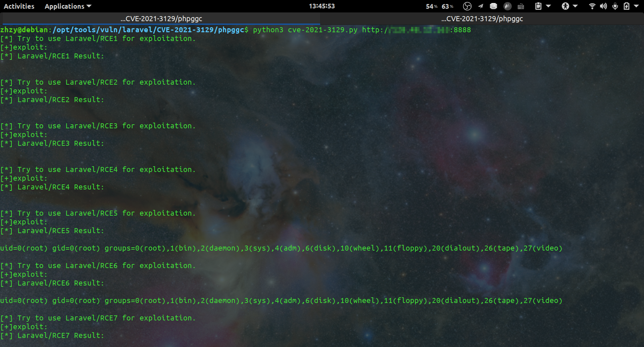Click the uid=0(root) output below RCE5 Result
Image resolution: width=644 pixels, height=347 pixels.
coord(281,248)
